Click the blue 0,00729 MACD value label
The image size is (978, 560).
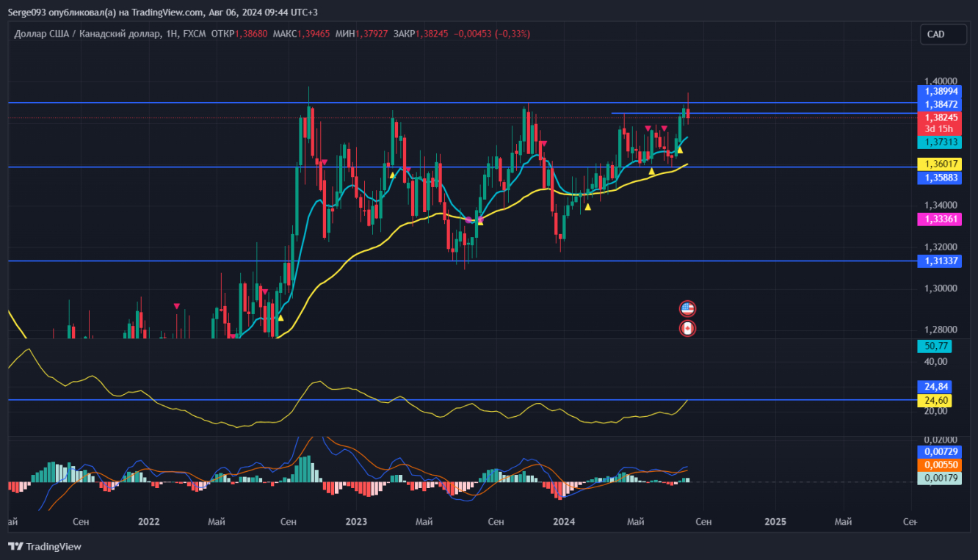tap(939, 451)
